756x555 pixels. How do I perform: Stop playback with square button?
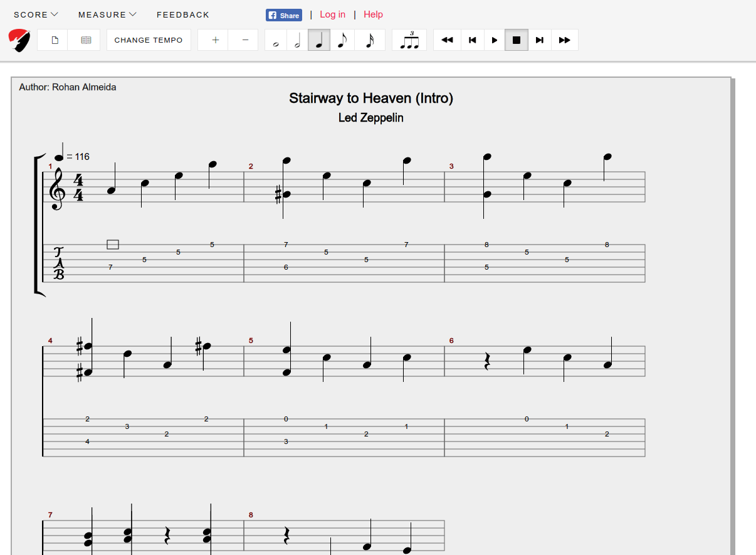point(517,40)
